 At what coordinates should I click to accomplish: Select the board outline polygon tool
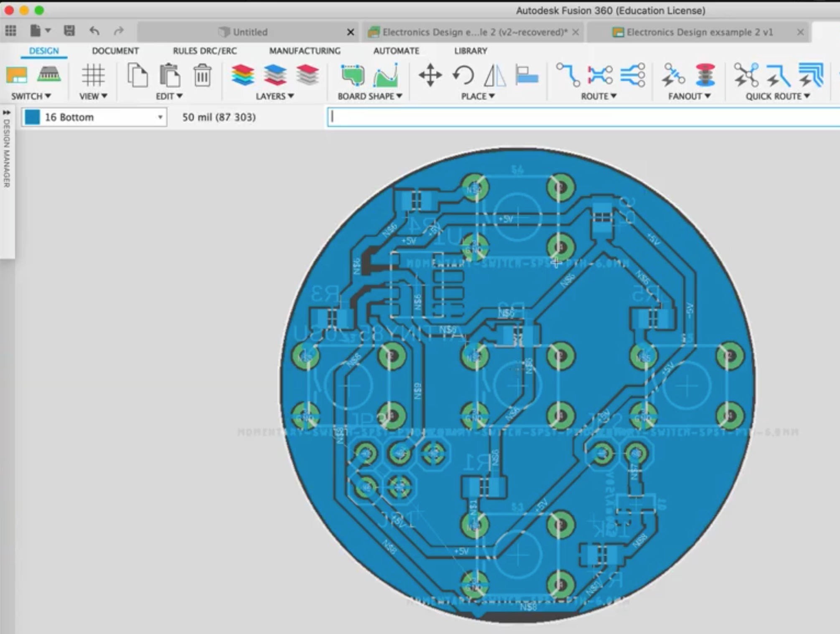[x=352, y=75]
